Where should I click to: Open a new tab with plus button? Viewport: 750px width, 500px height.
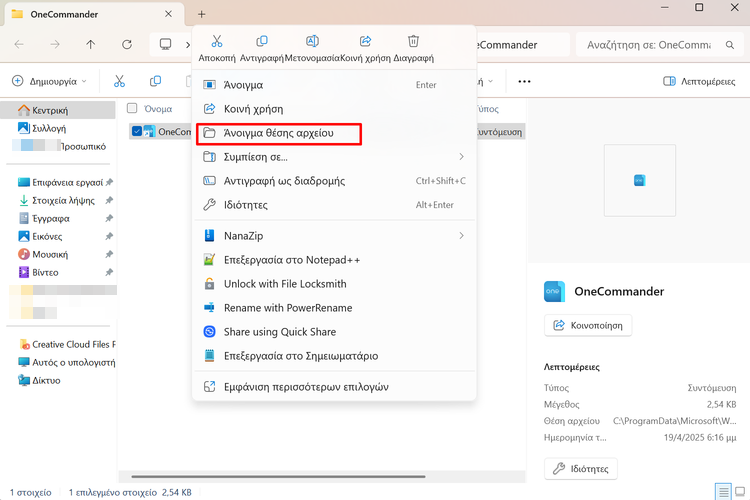[x=201, y=14]
